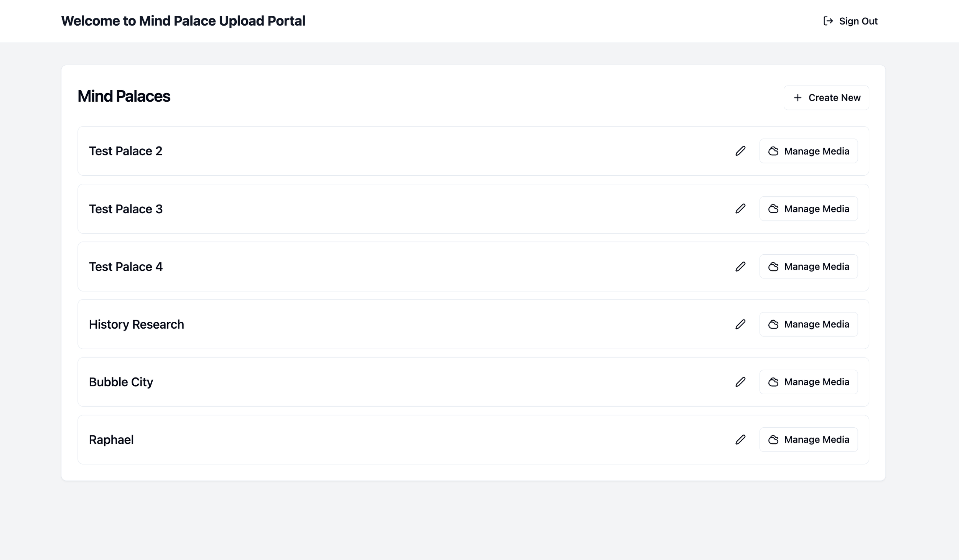959x560 pixels.
Task: Rename History Research via pencil icon
Action: pos(740,324)
